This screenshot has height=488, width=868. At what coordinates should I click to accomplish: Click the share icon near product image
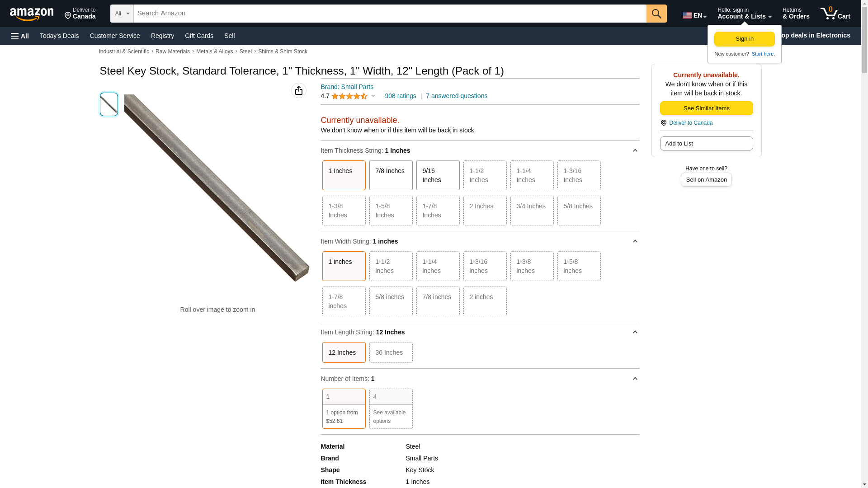click(299, 90)
